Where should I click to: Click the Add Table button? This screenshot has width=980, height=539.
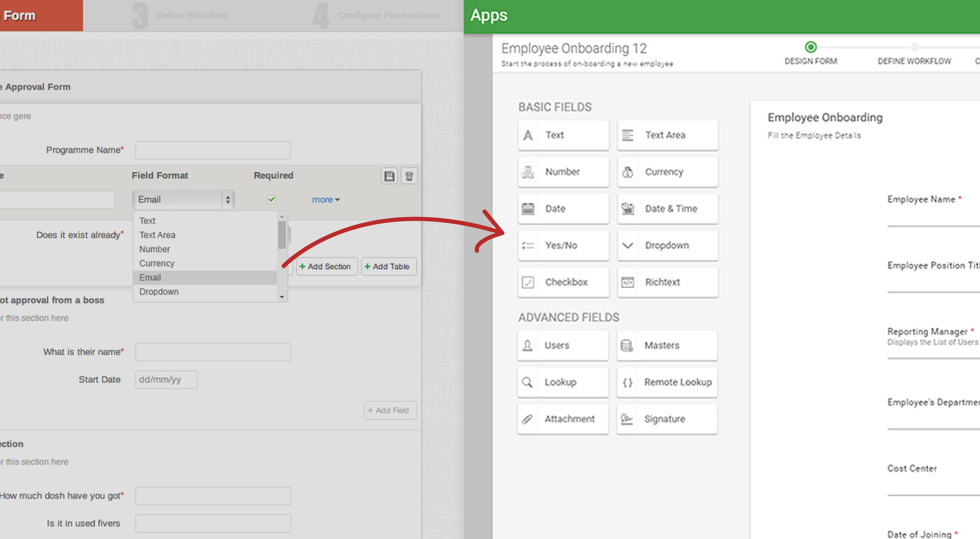(388, 266)
